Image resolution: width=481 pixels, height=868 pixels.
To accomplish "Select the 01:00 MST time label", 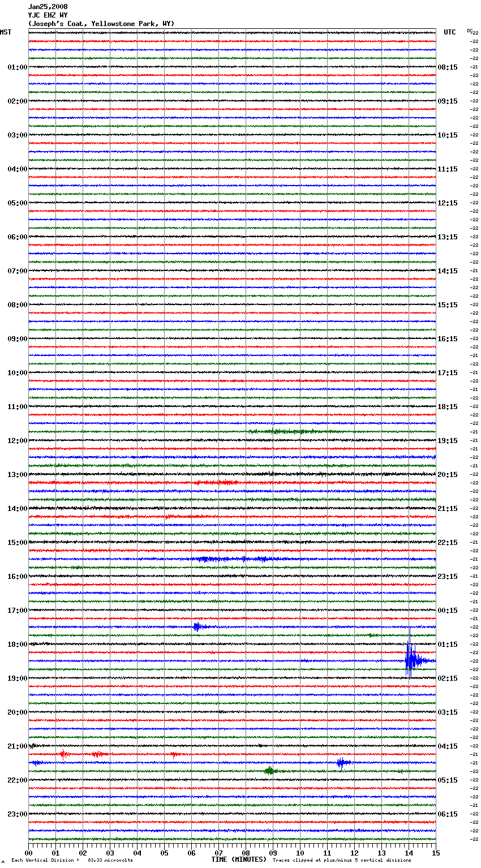I will (x=17, y=67).
